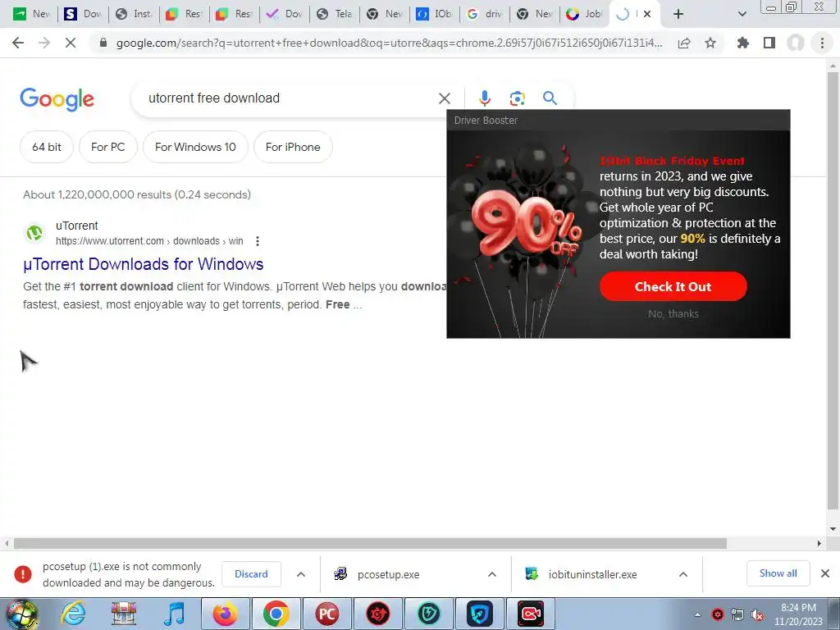Bookmark this page with the star icon
The image size is (840, 630).
pos(710,43)
